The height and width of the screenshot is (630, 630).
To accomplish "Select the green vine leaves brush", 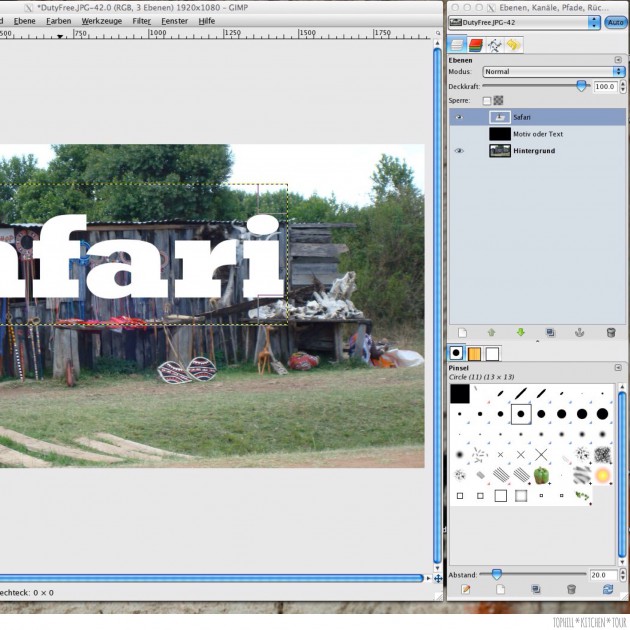I will pos(582,496).
